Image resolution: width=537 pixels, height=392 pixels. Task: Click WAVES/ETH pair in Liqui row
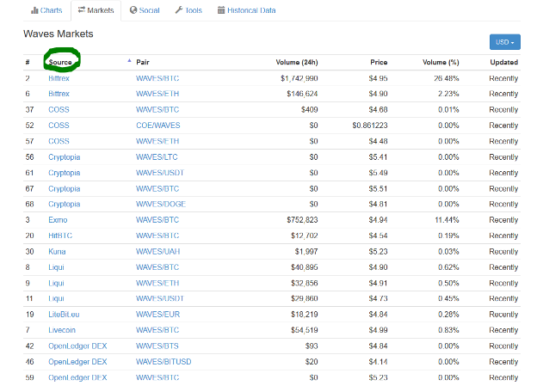click(x=157, y=283)
